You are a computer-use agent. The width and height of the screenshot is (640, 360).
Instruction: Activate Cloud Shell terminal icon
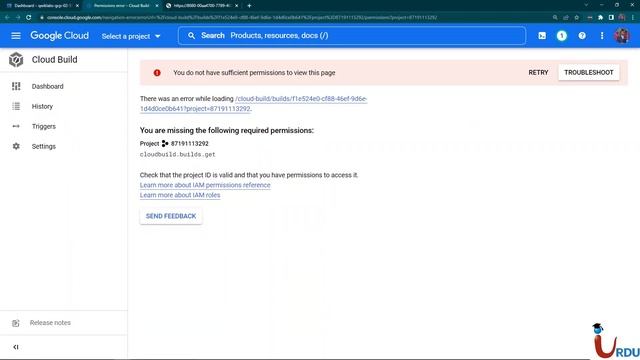point(542,36)
